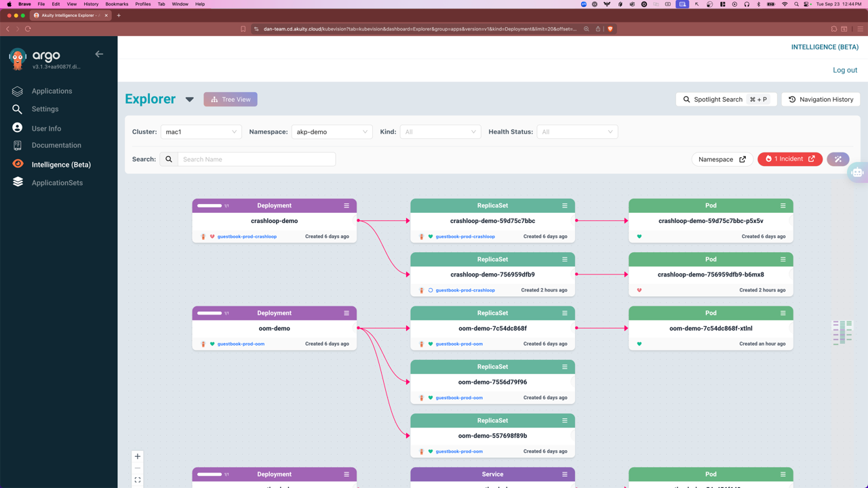Click the magic wand AI button

click(837, 159)
